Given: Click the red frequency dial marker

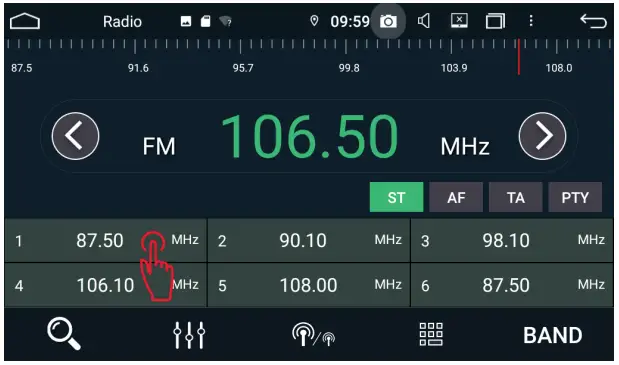Looking at the screenshot, I should point(519,57).
